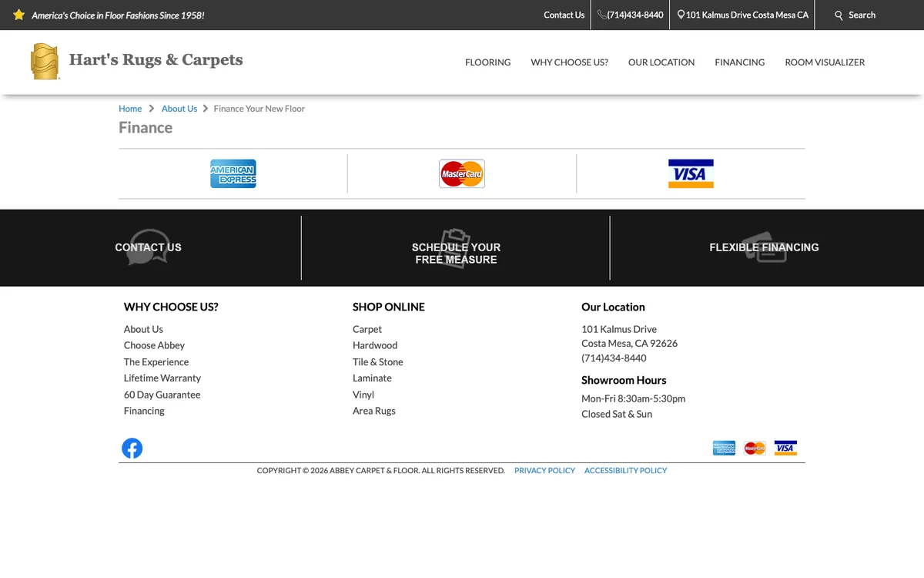Click the small American Express footer icon
This screenshot has width=924, height=578.
click(x=724, y=448)
